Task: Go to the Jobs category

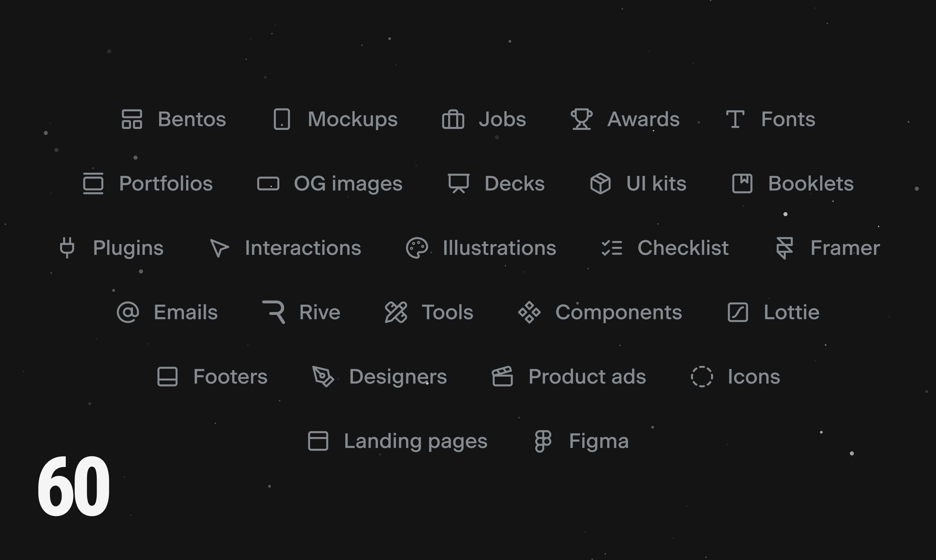Action: [502, 119]
